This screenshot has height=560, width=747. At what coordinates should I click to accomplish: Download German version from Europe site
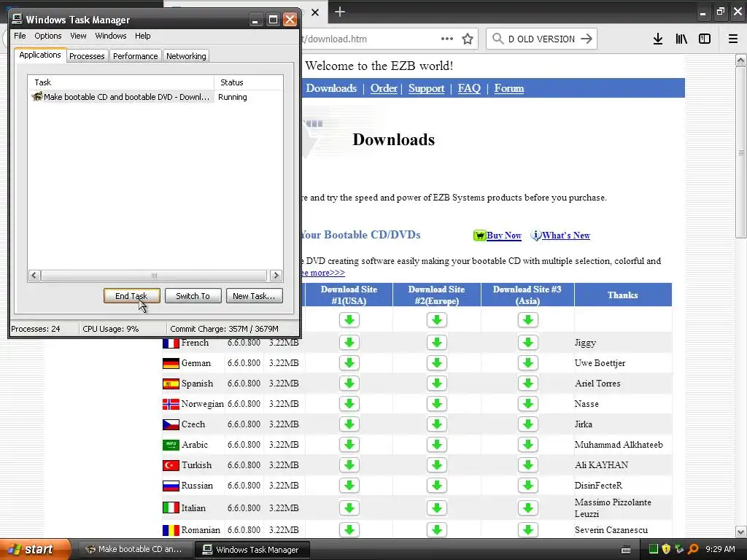point(437,363)
